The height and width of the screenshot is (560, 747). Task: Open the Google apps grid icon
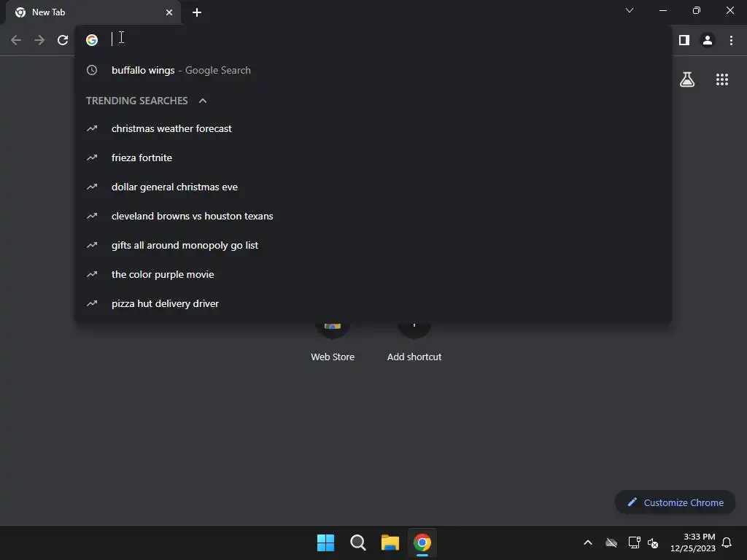coord(722,79)
